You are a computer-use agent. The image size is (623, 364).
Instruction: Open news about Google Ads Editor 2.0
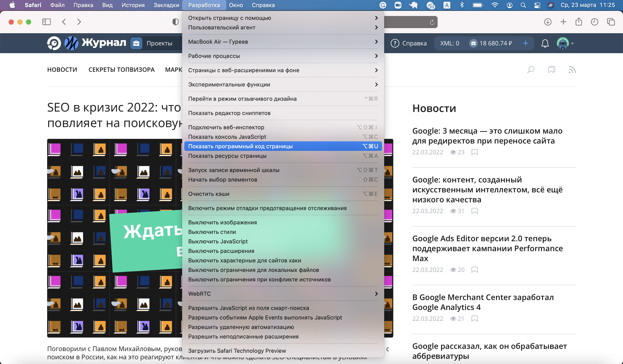click(487, 248)
